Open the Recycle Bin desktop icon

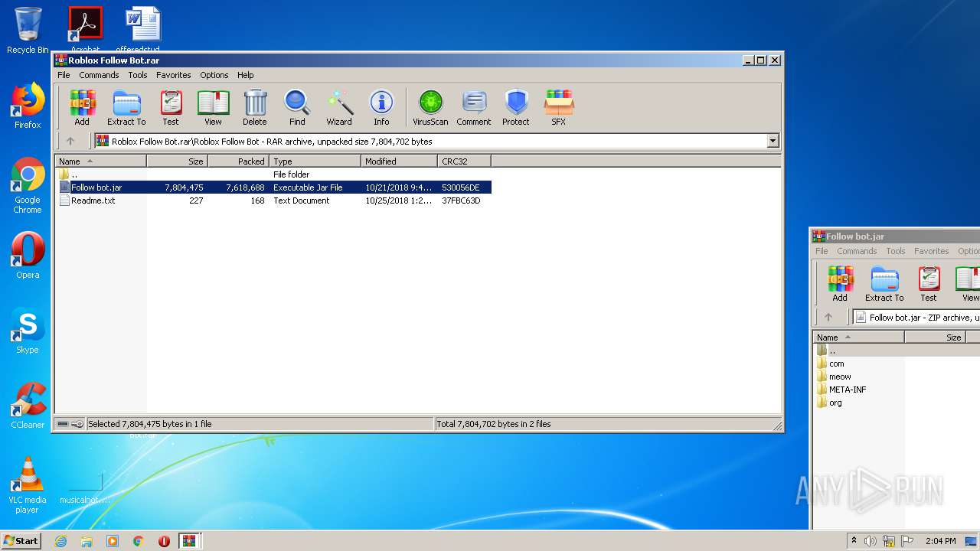28,31
